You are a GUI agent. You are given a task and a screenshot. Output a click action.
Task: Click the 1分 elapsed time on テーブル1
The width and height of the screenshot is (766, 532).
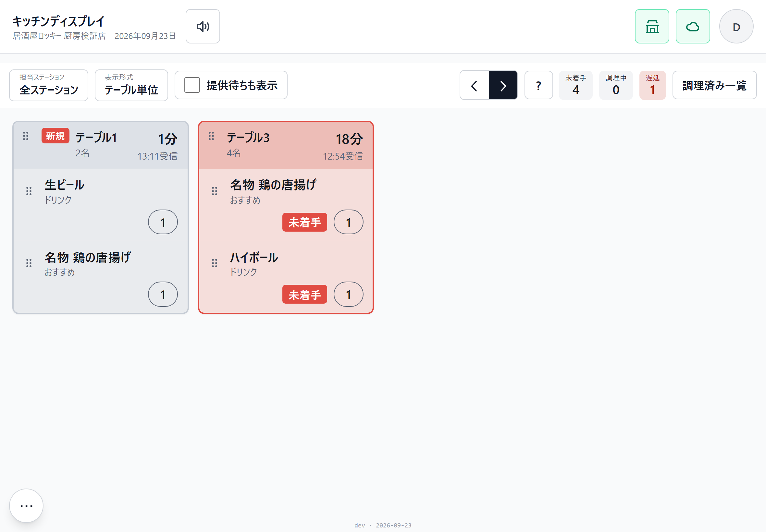(x=168, y=139)
